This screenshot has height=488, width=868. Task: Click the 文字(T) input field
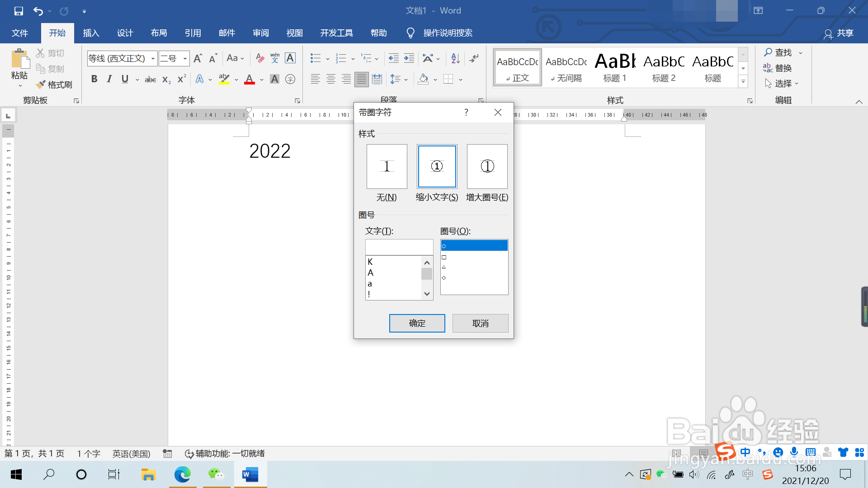click(x=399, y=247)
